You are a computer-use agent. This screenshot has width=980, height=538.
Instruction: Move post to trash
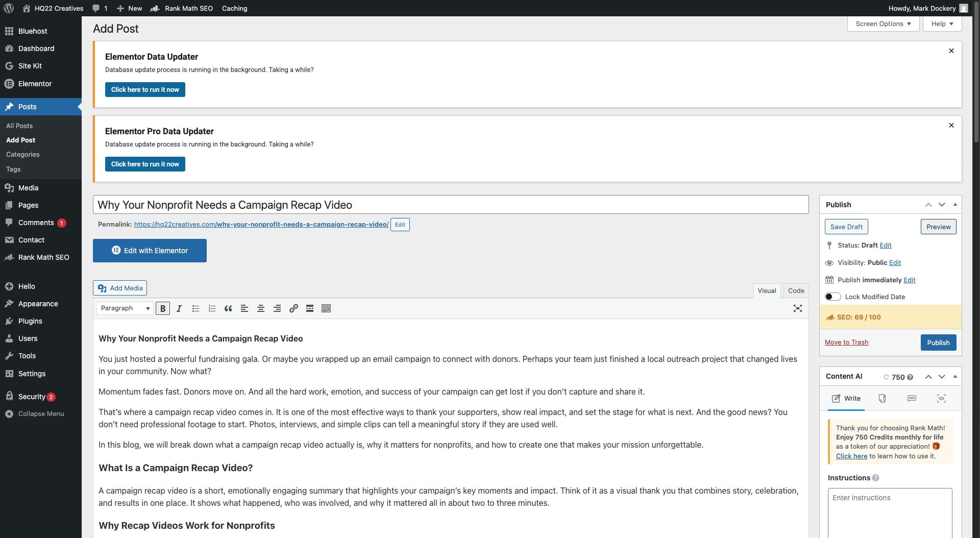point(846,343)
